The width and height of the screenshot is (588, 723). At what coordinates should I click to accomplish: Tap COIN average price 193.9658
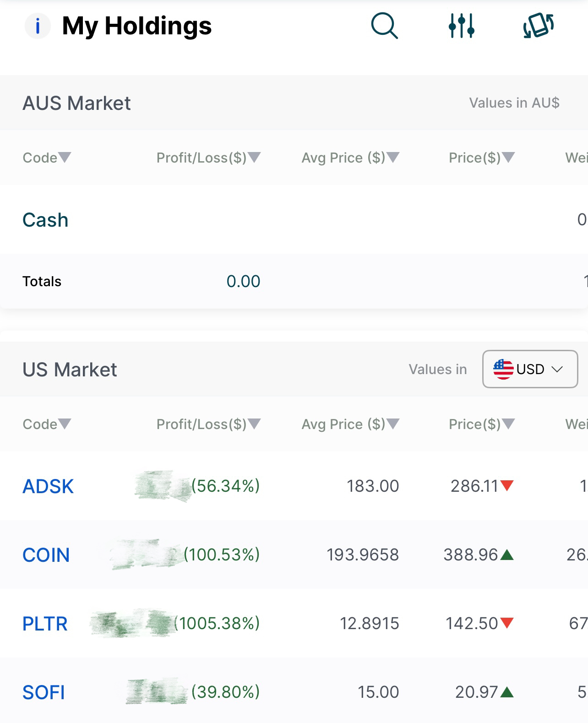[x=363, y=554]
